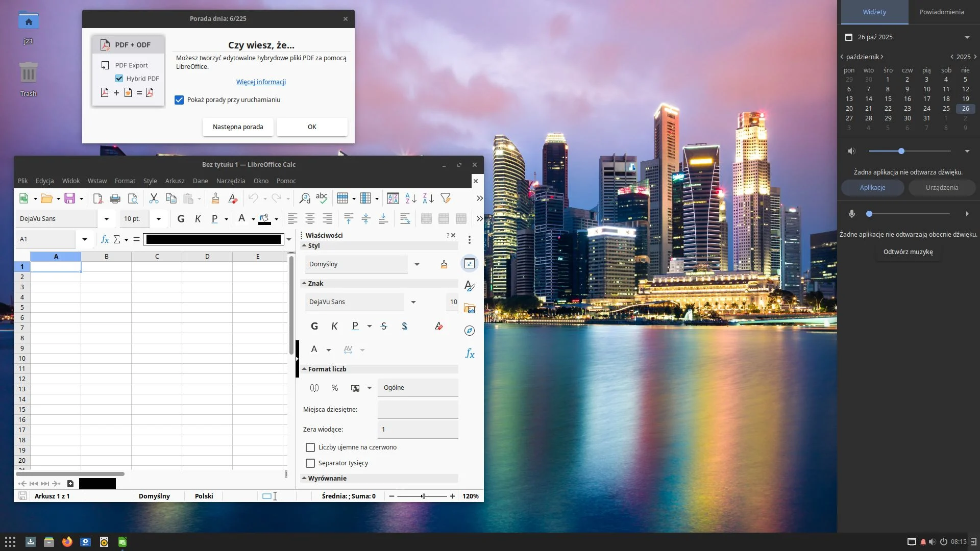The width and height of the screenshot is (980, 551).
Task: Click the Sum sigma icon in formula bar
Action: tap(117, 239)
